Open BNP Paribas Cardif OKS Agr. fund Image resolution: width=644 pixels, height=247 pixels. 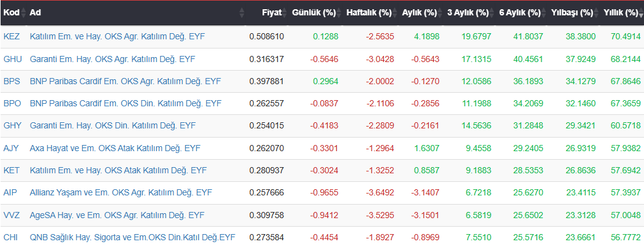125,81
